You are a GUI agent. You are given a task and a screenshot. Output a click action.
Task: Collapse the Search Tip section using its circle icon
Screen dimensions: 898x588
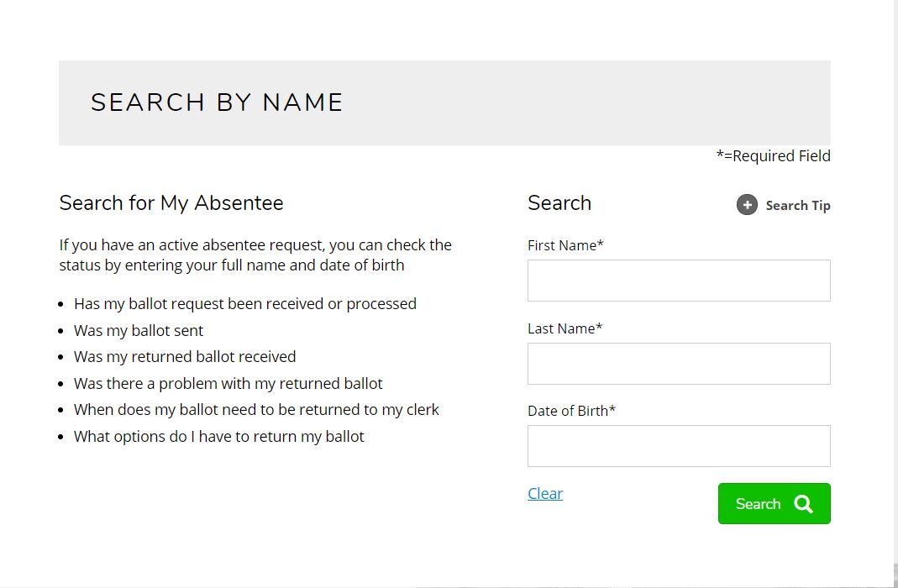(x=747, y=204)
